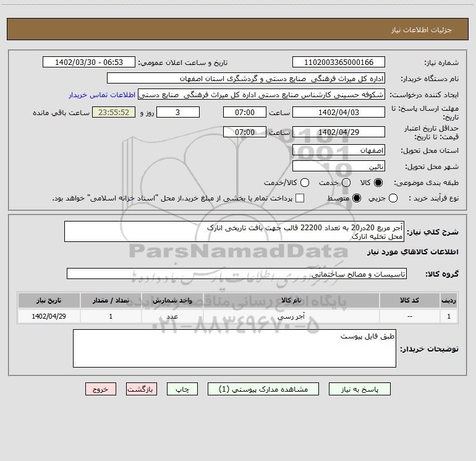Click پاسخ به نیاز button
This screenshot has height=461, width=476.
pyautogui.click(x=359, y=389)
